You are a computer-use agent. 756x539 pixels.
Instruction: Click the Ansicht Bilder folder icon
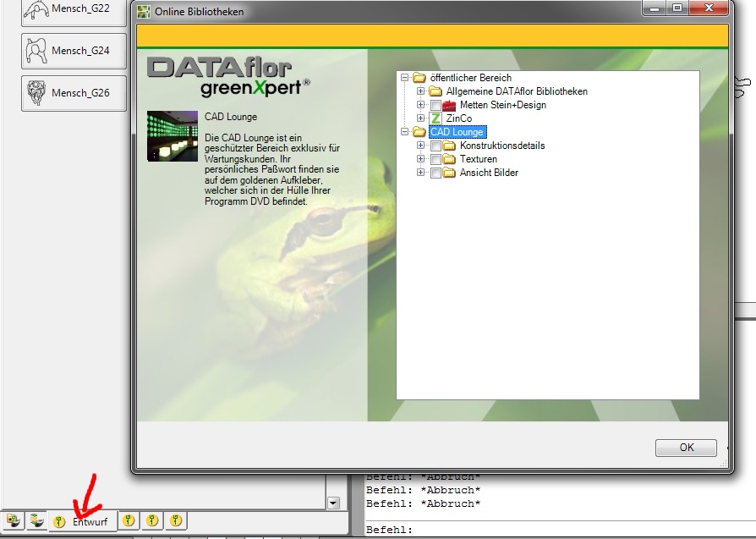[x=449, y=173]
